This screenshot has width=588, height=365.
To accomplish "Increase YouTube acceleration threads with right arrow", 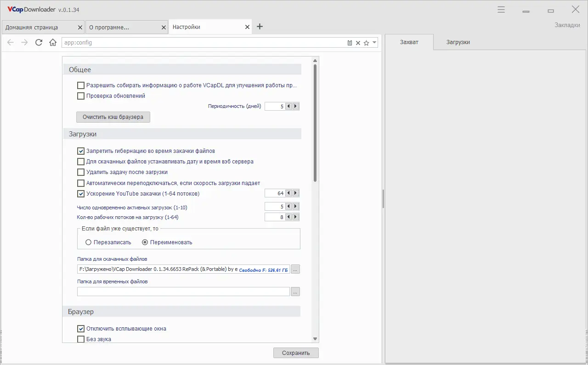I will click(x=295, y=193).
